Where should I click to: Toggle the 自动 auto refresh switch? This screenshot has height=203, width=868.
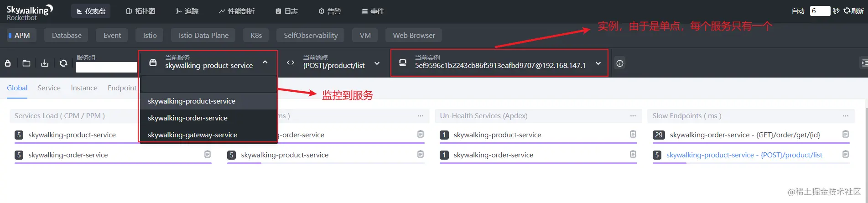pos(798,11)
